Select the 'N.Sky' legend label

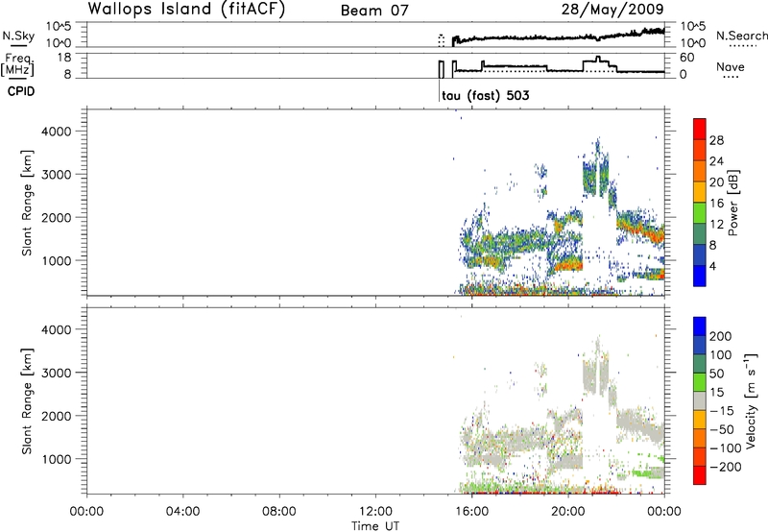(x=18, y=36)
